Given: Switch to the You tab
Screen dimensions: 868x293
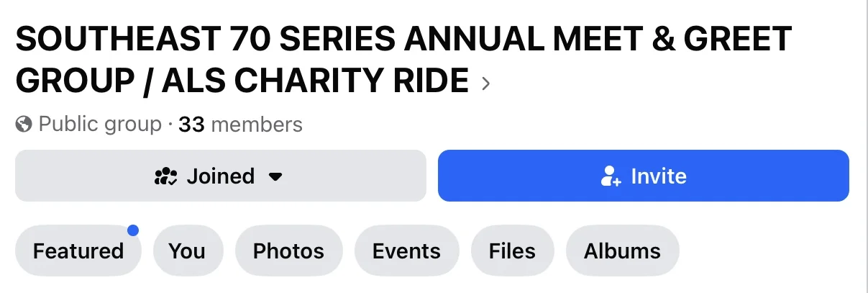Looking at the screenshot, I should click(x=187, y=251).
